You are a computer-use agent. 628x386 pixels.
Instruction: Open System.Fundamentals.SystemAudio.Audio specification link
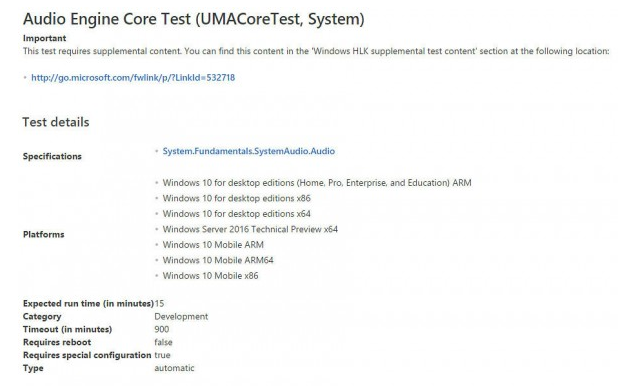point(249,151)
